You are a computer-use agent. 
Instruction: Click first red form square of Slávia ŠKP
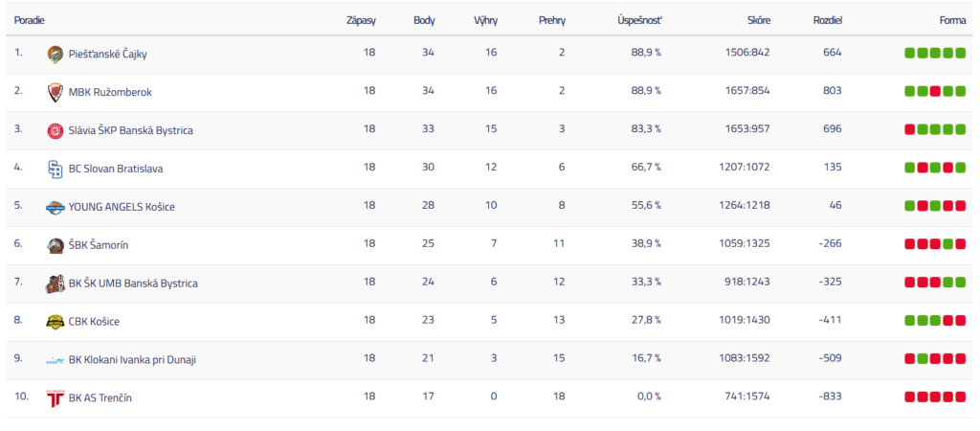910,129
